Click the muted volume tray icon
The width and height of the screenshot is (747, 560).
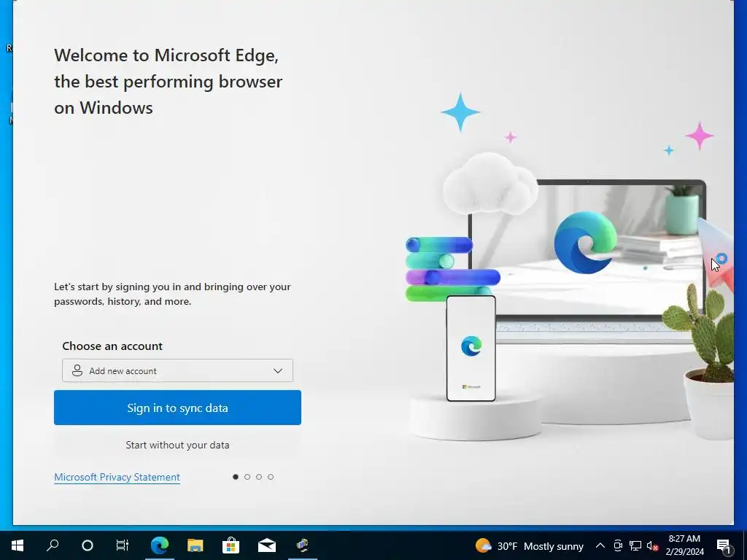(653, 545)
